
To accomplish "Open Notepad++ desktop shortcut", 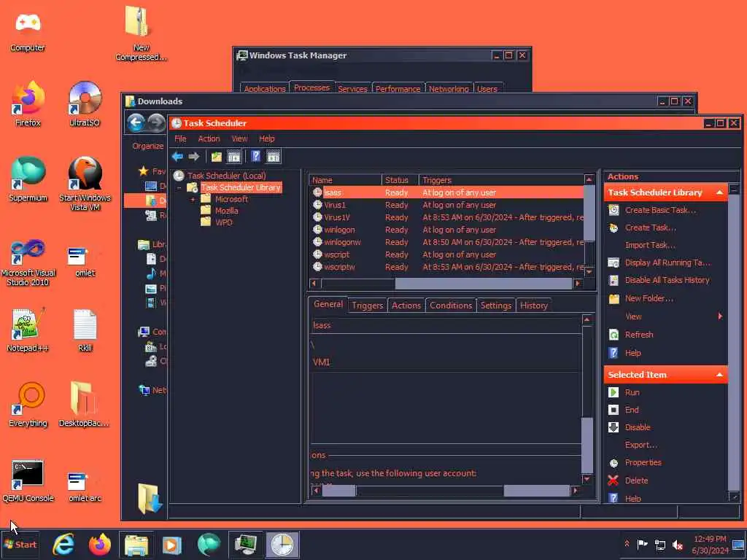I will [x=28, y=330].
